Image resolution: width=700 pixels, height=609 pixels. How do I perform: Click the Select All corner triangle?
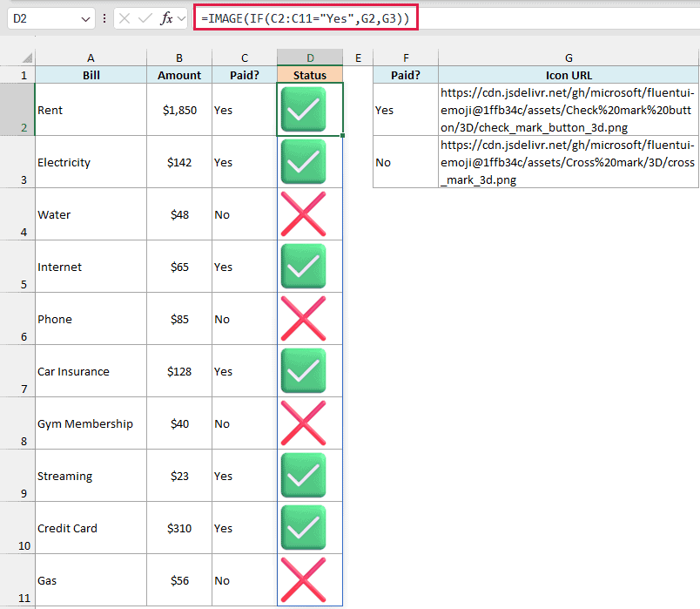[27, 58]
